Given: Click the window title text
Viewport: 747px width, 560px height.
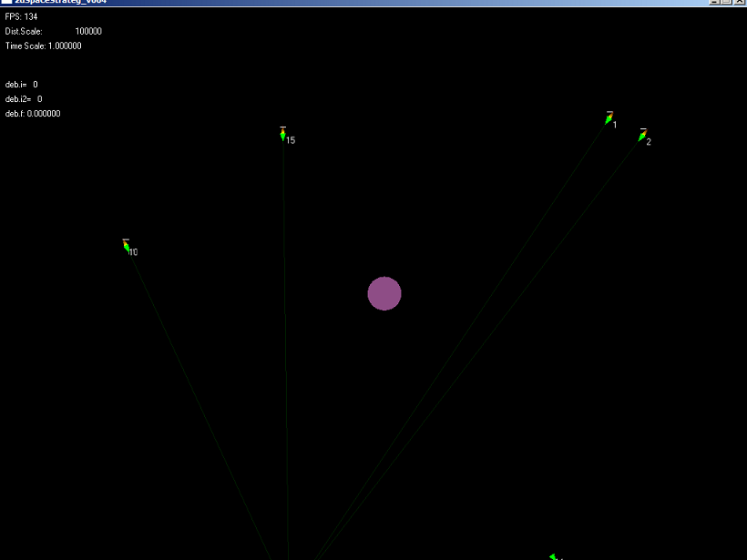Looking at the screenshot, I should click(x=55, y=3).
